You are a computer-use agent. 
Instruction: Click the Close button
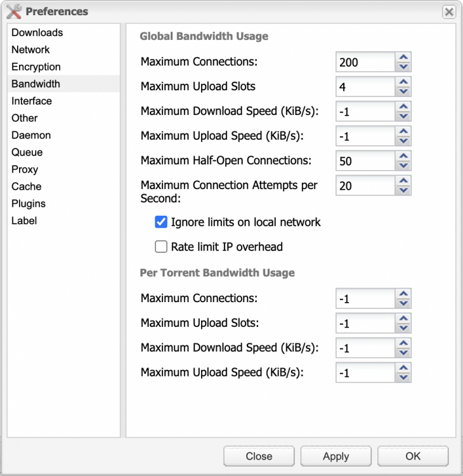(x=259, y=456)
